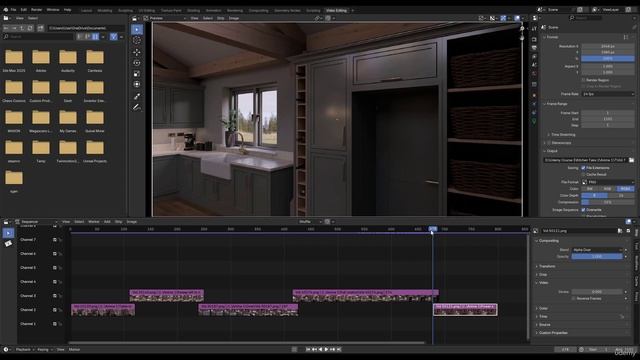Toggle File Extensions checkbox
This screenshot has height=360, width=640.
[583, 168]
